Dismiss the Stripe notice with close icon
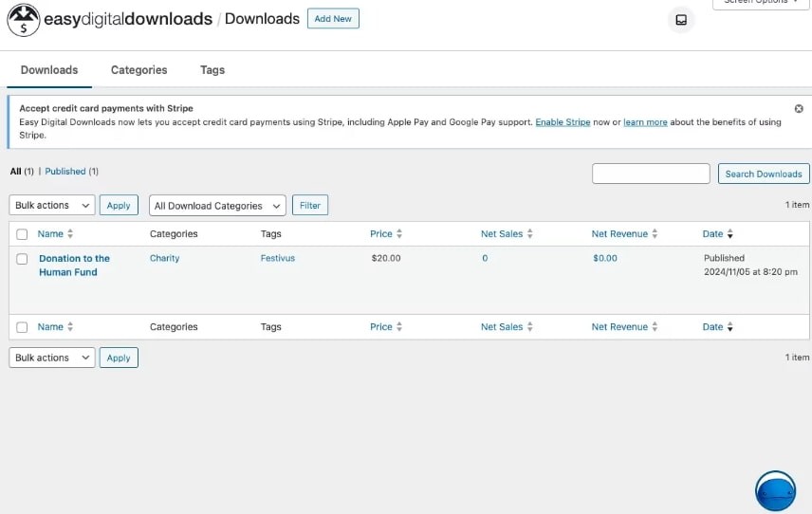This screenshot has height=514, width=812. click(x=799, y=109)
